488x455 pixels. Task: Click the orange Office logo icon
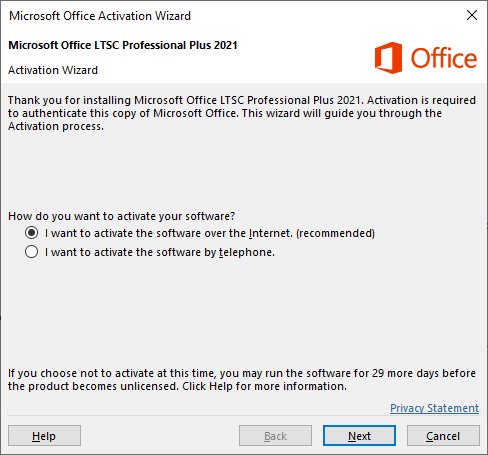pyautogui.click(x=388, y=58)
